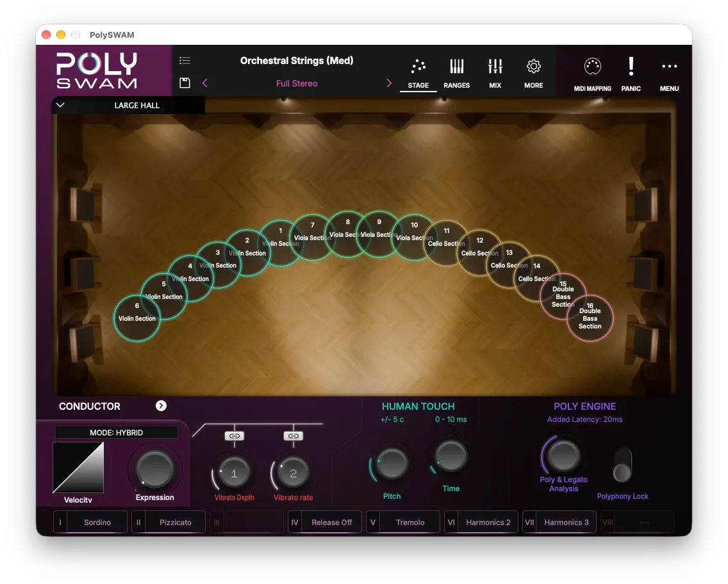Toggle the Polyphony Lock switch
Image resolution: width=728 pixels, height=584 pixels.
pos(622,466)
